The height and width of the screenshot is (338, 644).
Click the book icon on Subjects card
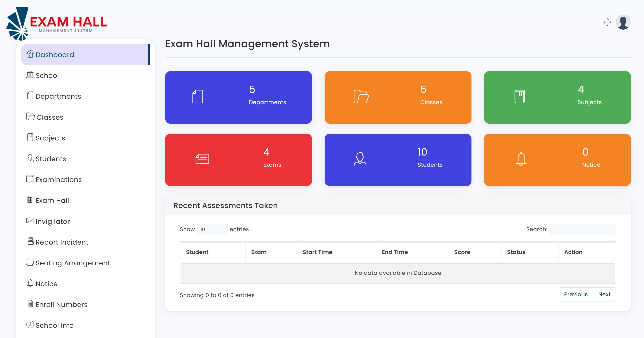pos(519,97)
